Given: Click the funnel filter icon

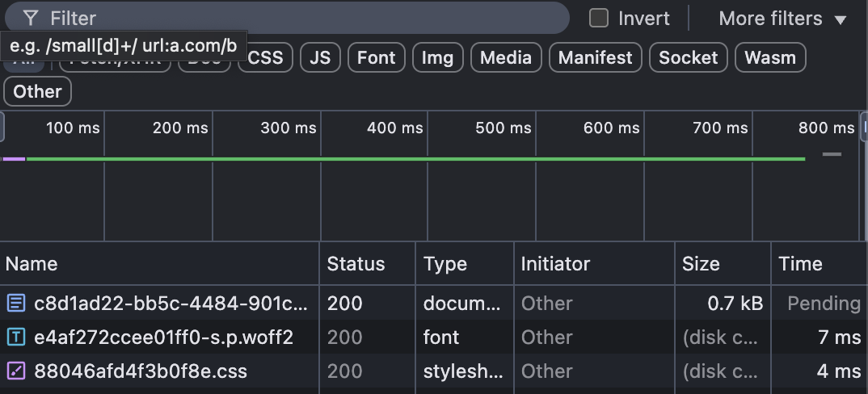Looking at the screenshot, I should tap(31, 18).
